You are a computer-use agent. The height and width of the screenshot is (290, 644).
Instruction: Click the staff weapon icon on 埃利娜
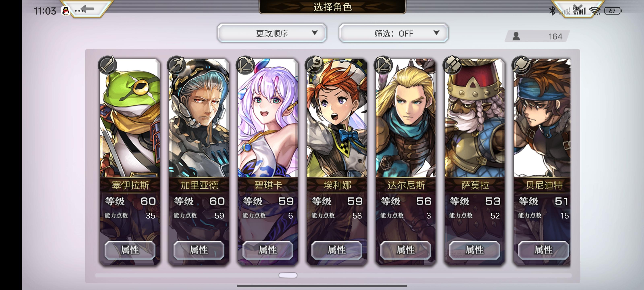[x=314, y=65]
